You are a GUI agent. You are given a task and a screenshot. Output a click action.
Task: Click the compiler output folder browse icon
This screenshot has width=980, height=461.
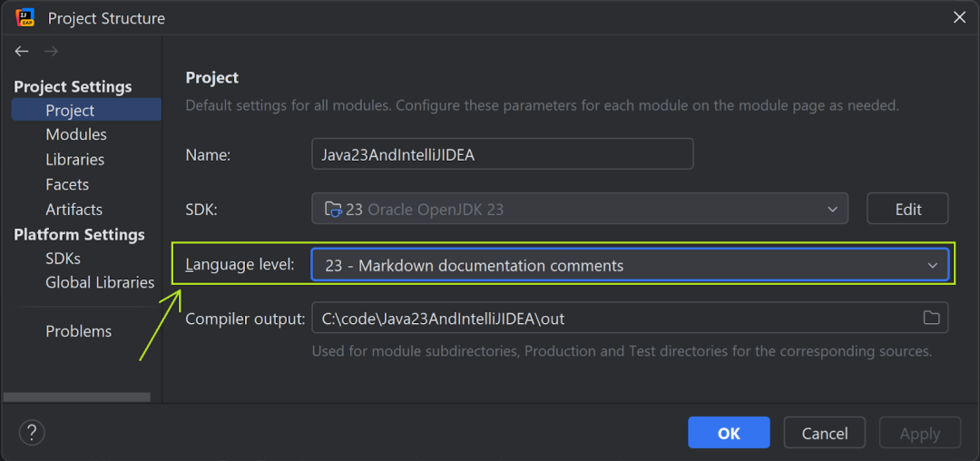931,318
